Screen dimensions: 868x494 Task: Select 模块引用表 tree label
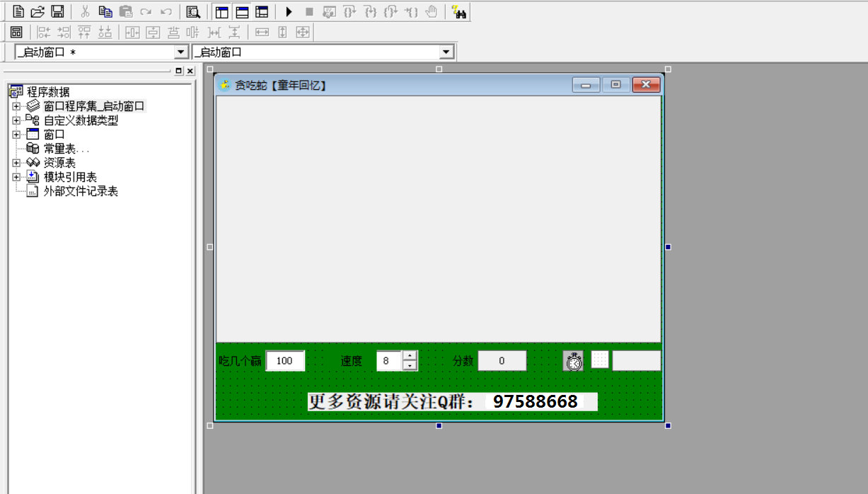coord(70,177)
